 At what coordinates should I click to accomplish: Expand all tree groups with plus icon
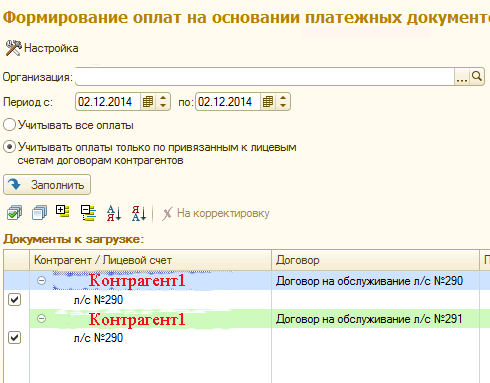click(x=63, y=212)
